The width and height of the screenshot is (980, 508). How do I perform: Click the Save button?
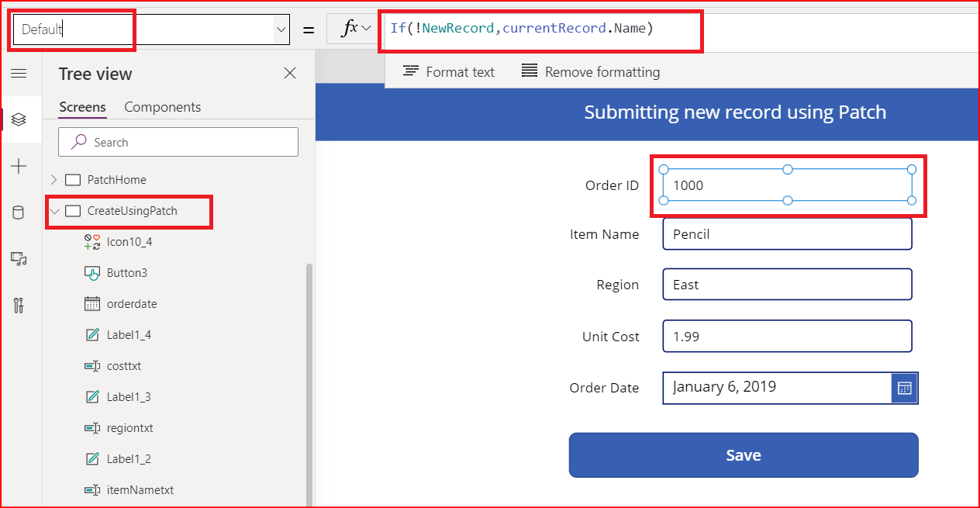(x=744, y=455)
